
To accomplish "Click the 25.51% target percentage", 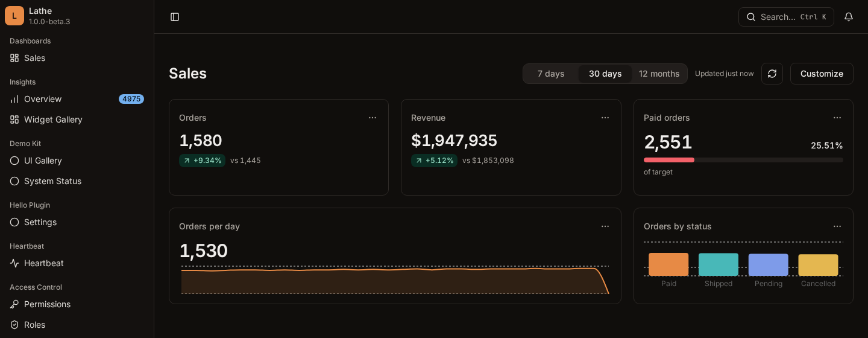I will (x=826, y=145).
